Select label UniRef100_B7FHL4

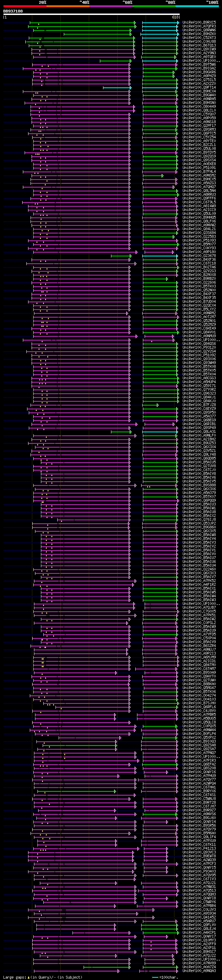[199, 172]
